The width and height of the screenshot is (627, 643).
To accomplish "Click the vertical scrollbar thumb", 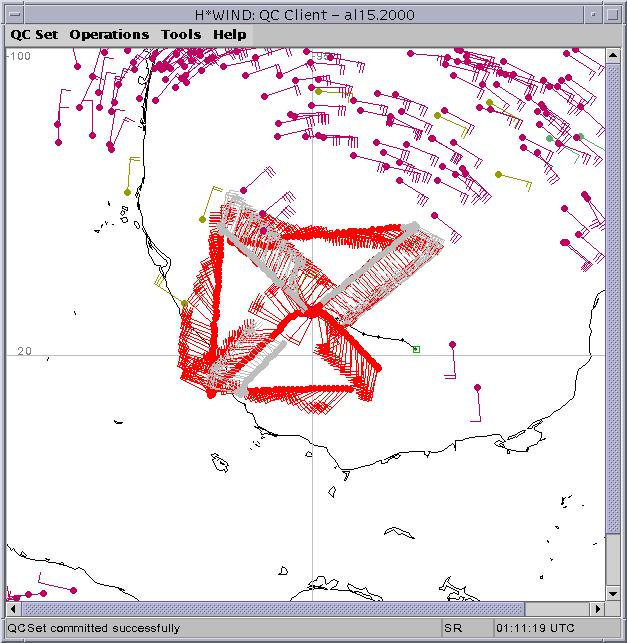I will pos(612,300).
